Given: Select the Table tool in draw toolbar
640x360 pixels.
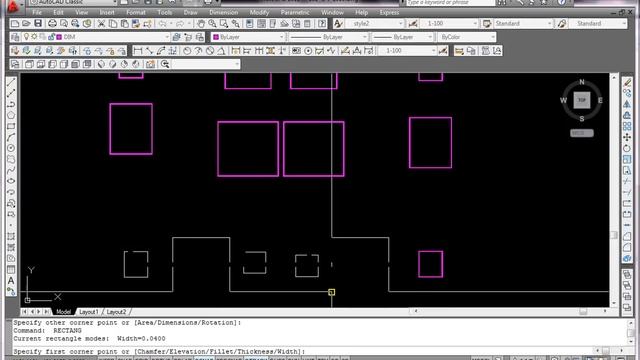Looking at the screenshot, I should [x=11, y=270].
